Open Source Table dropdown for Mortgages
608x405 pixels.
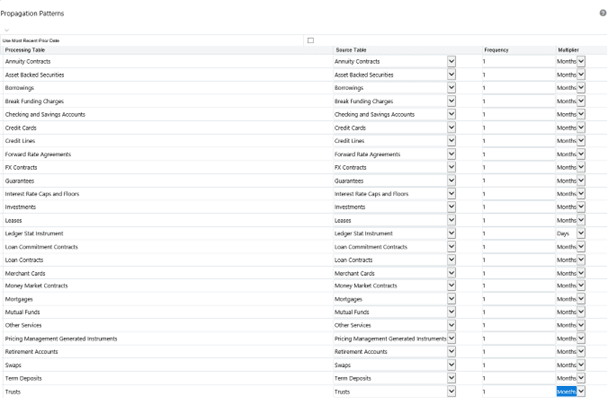(x=451, y=299)
